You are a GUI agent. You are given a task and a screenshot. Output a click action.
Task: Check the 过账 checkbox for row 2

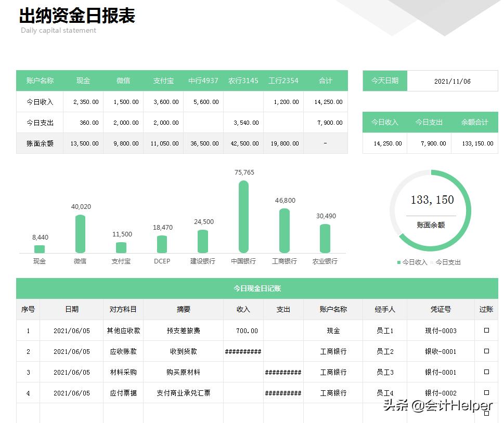click(486, 351)
